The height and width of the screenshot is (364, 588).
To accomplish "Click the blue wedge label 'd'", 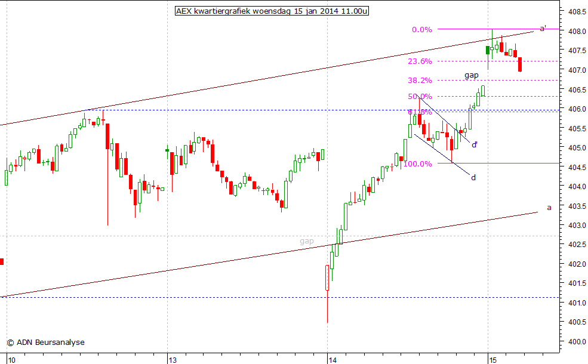I will click(473, 178).
